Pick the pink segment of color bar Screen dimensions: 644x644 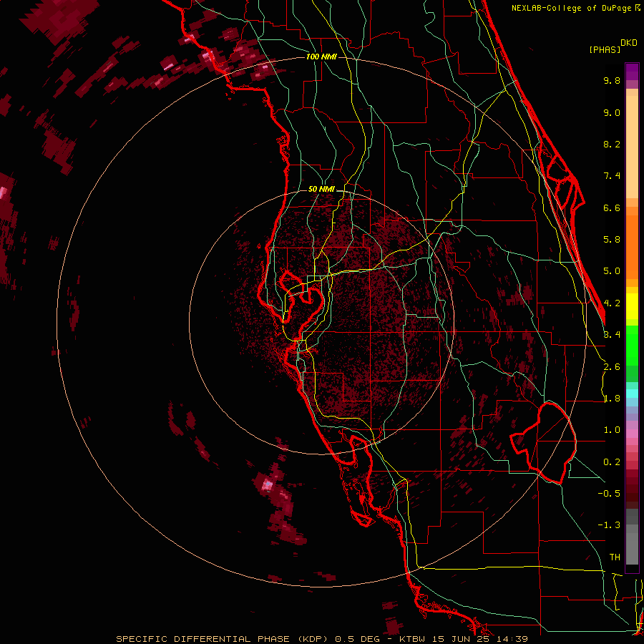(x=632, y=434)
